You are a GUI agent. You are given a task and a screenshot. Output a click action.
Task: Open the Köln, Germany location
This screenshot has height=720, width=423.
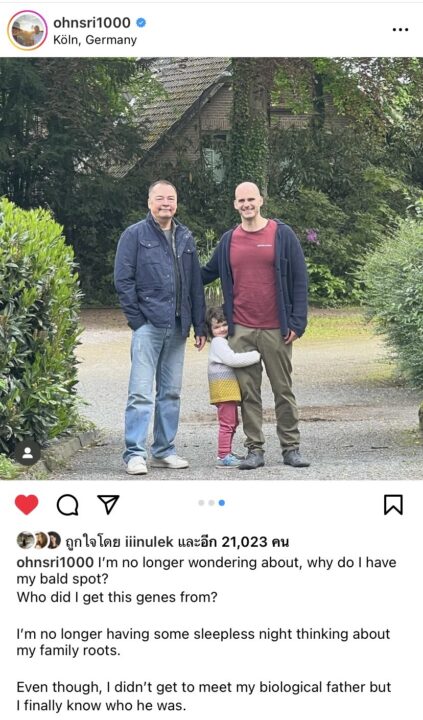(95, 40)
